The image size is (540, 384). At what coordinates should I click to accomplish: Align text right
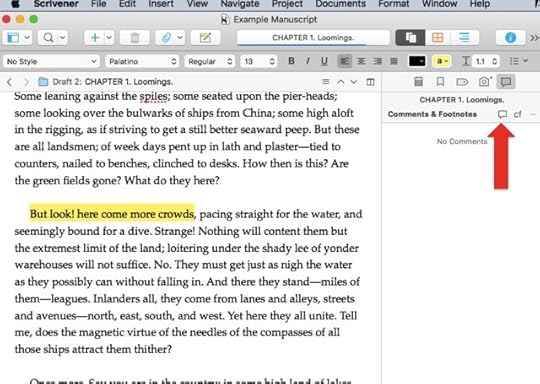tap(378, 61)
